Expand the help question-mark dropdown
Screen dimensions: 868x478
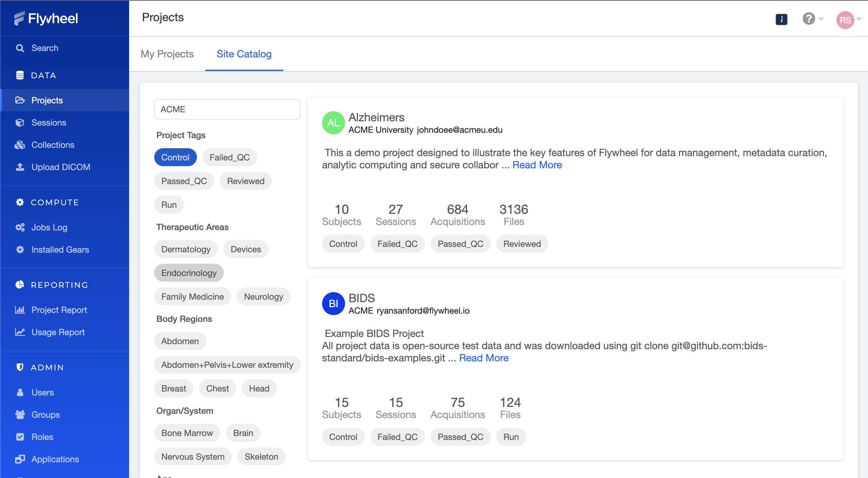[812, 18]
